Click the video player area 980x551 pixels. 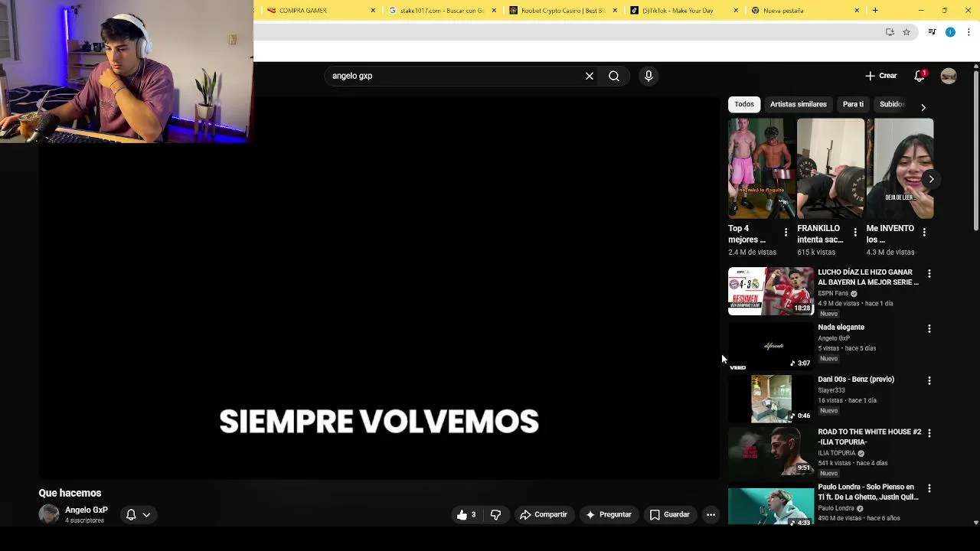379,289
